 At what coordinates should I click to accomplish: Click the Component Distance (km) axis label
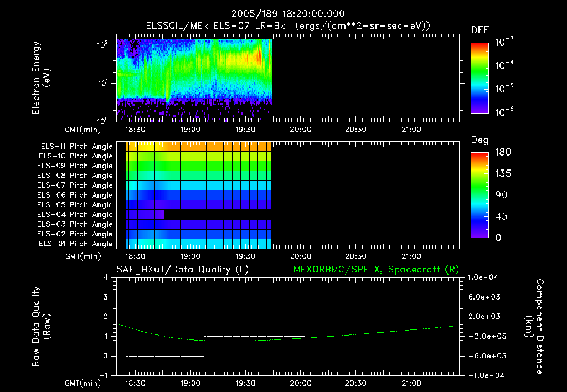(x=534, y=327)
